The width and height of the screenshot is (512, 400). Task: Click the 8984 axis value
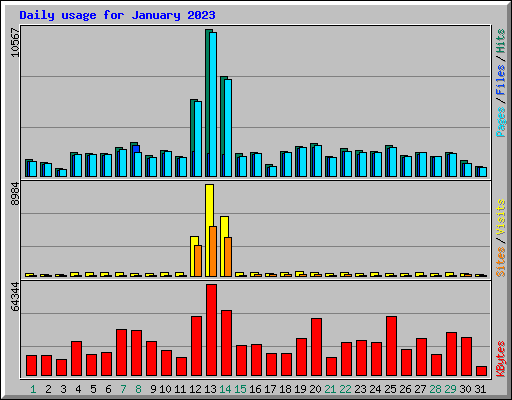[15, 194]
